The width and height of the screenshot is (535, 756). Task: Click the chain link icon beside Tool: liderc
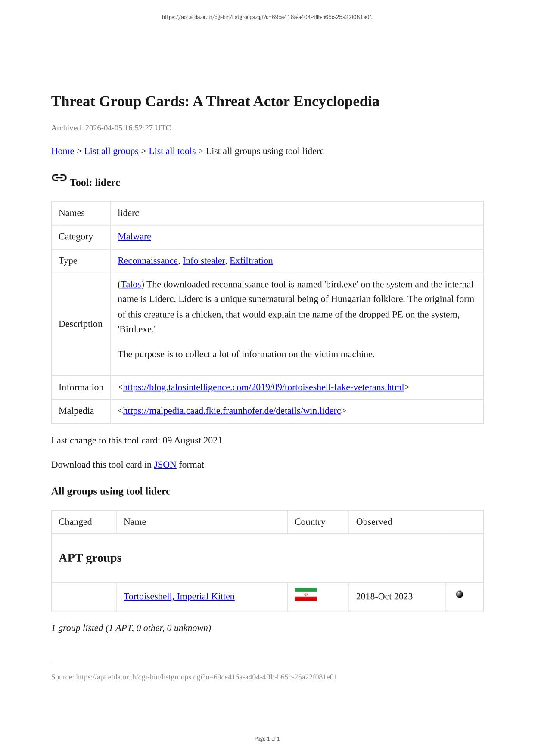[59, 178]
